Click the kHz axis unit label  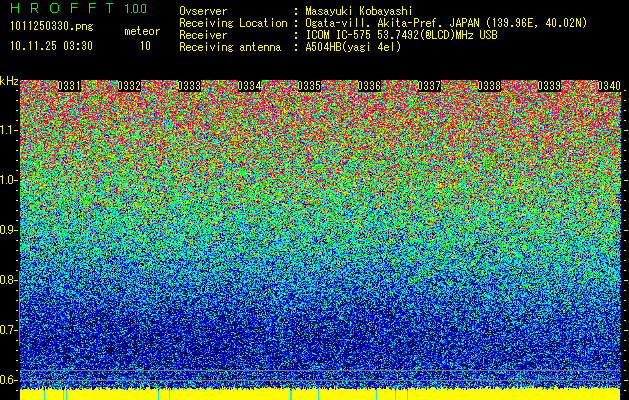tap(9, 81)
